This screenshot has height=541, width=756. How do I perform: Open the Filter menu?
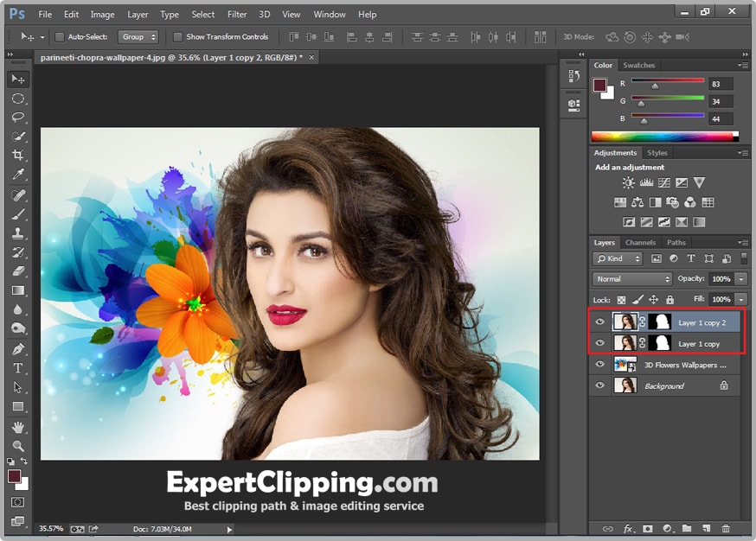(237, 14)
